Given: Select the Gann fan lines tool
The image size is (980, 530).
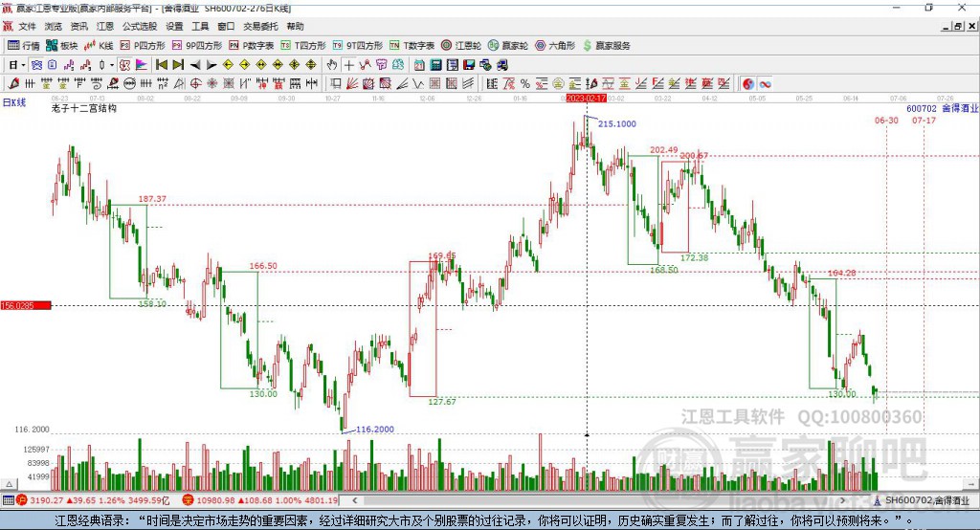Looking at the screenshot, I should [x=352, y=84].
